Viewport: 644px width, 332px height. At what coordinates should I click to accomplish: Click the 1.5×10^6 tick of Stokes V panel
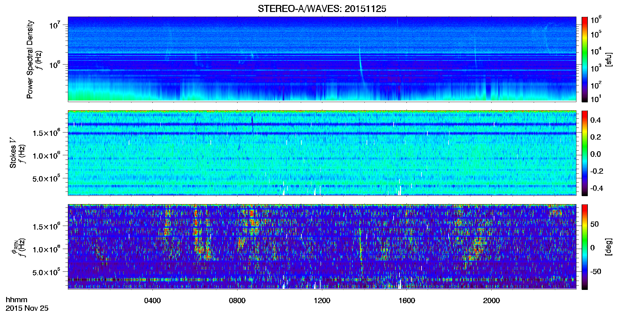pyautogui.click(x=46, y=133)
